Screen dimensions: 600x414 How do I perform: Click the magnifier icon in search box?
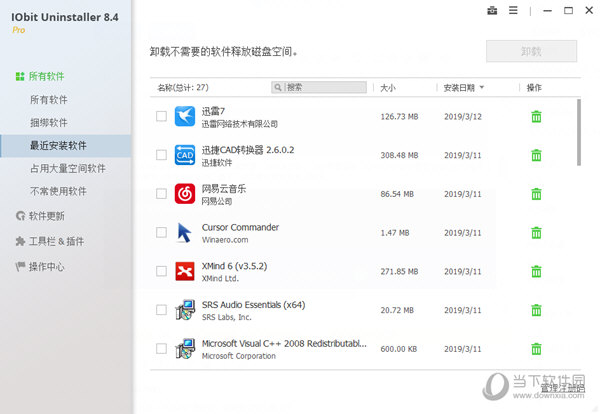click(278, 87)
